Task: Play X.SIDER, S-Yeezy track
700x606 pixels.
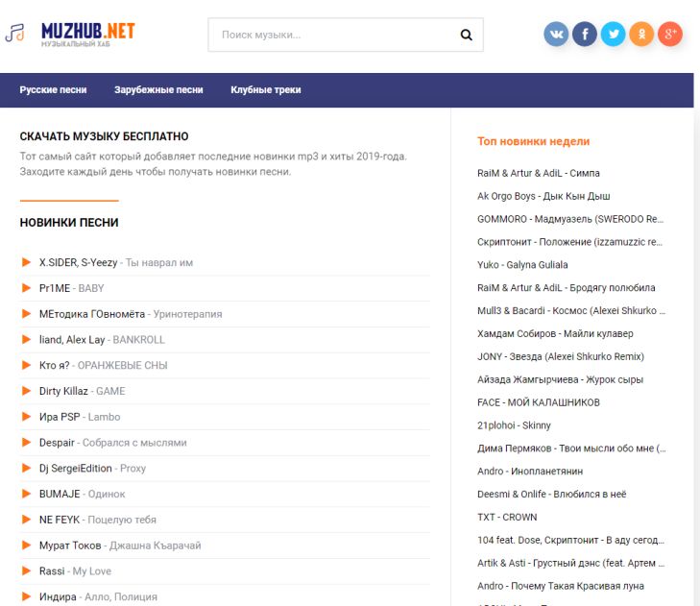Action: pos(26,262)
